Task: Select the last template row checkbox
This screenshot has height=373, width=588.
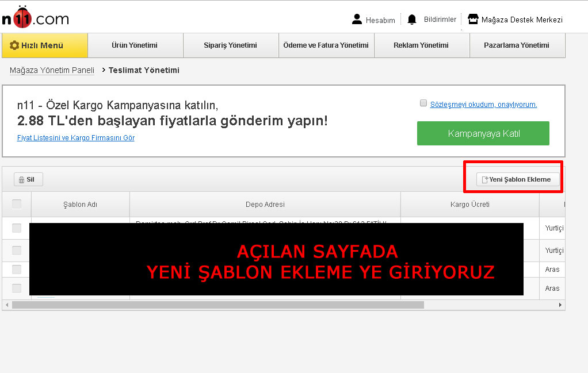Action: pyautogui.click(x=17, y=288)
